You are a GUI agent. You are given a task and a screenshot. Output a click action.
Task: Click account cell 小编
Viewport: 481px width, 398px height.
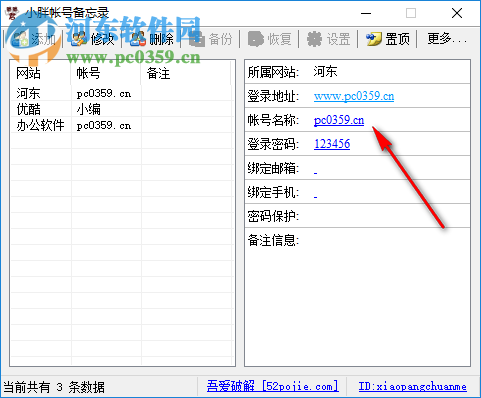click(x=89, y=109)
